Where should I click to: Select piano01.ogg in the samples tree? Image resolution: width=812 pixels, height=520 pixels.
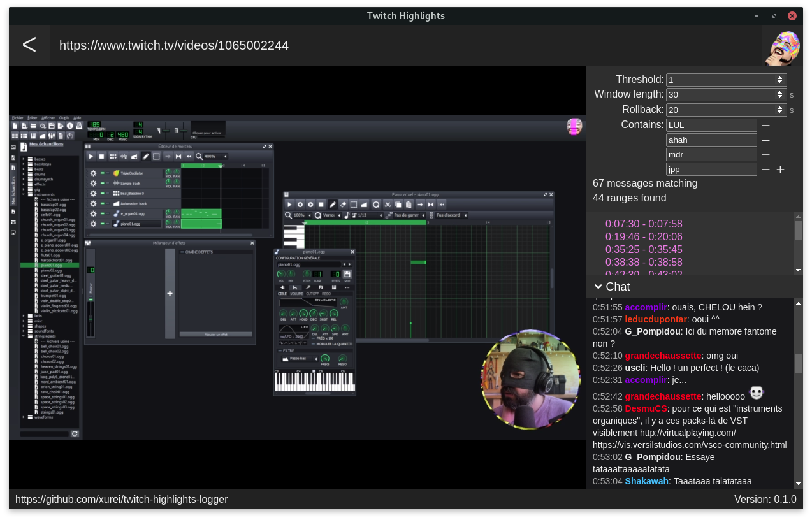click(x=50, y=264)
